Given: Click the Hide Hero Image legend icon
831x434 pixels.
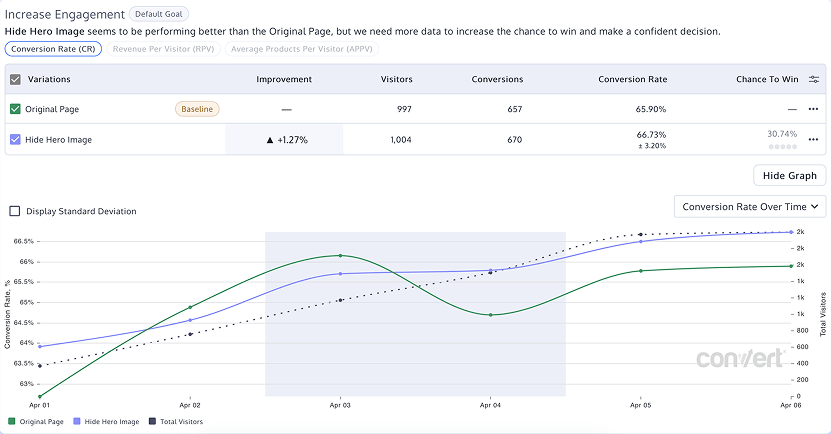Looking at the screenshot, I should click(79, 422).
